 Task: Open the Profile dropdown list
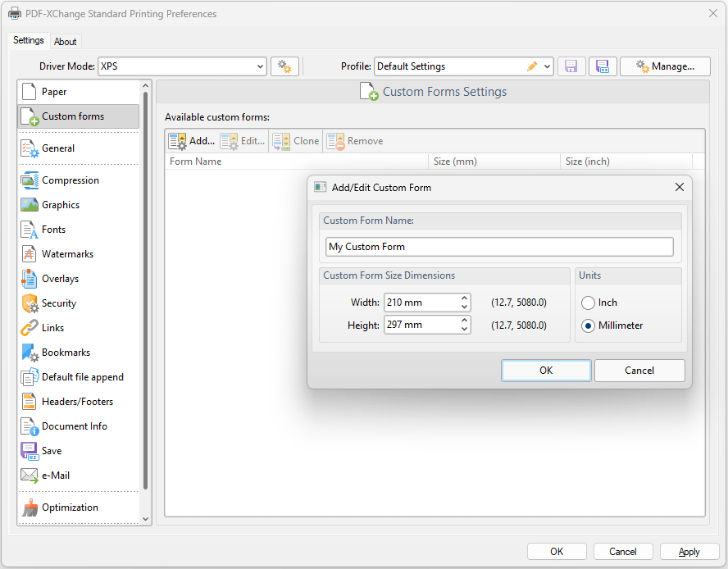tap(547, 66)
